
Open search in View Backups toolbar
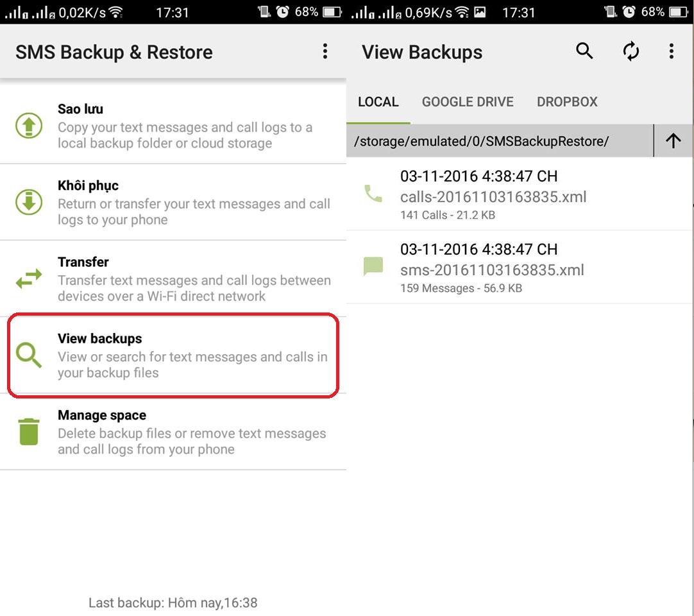[x=584, y=51]
